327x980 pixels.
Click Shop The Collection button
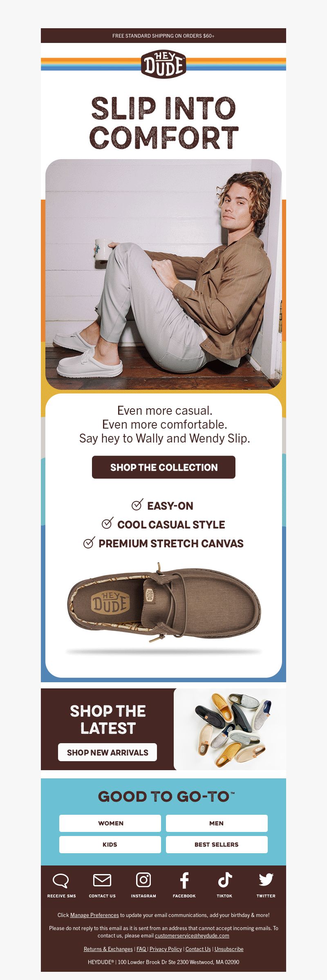[163, 467]
